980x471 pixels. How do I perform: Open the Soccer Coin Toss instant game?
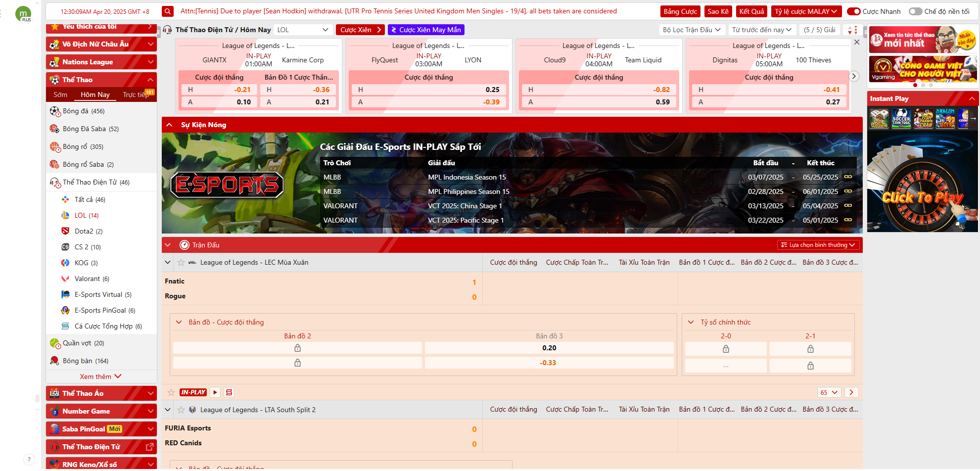point(901,119)
